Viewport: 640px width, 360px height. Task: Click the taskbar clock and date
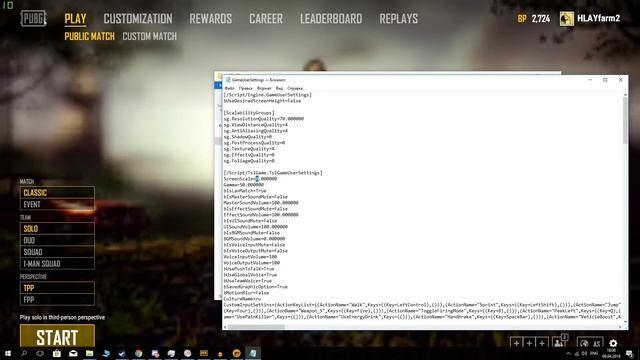[x=611, y=353]
